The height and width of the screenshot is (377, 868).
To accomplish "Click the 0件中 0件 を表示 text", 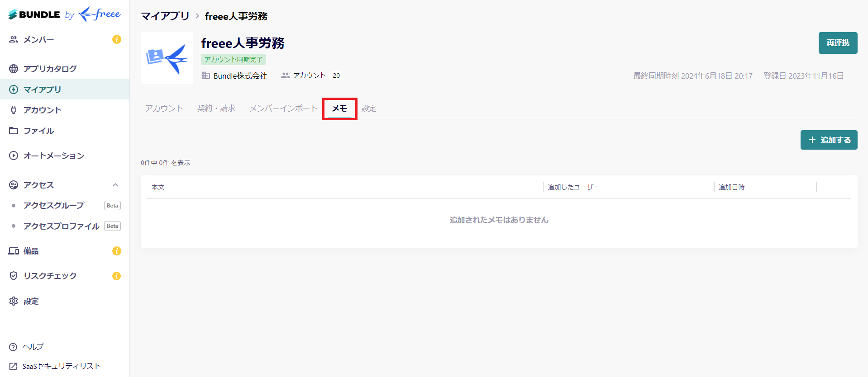I will coord(165,163).
